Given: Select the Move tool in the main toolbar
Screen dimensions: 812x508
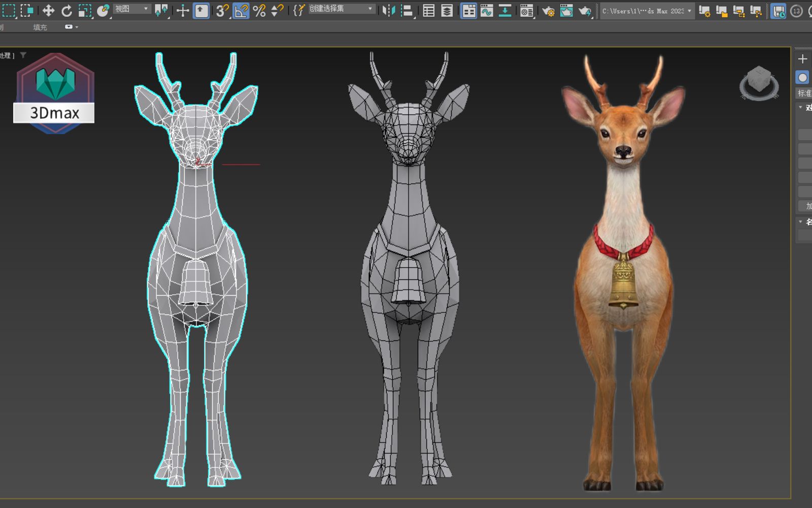Looking at the screenshot, I should pos(48,9).
